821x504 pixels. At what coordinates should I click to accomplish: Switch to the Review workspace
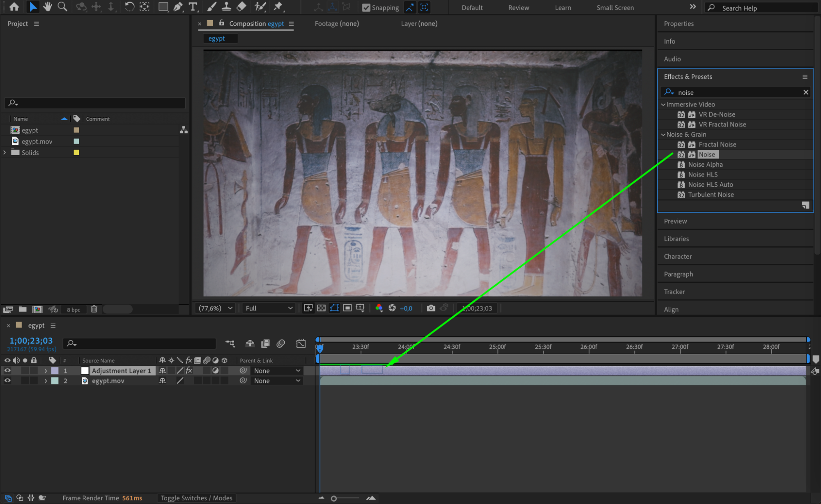[x=518, y=7]
